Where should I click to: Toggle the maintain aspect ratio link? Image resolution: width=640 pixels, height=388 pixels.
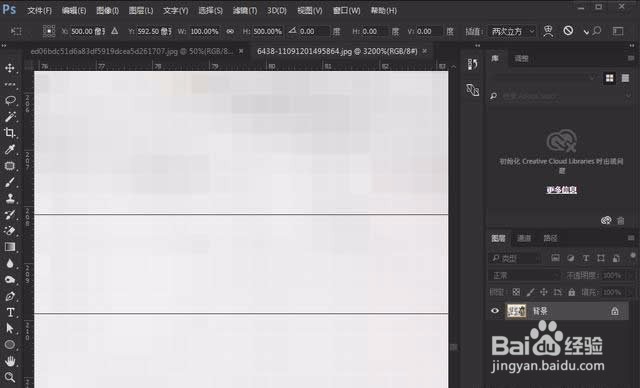coord(230,31)
